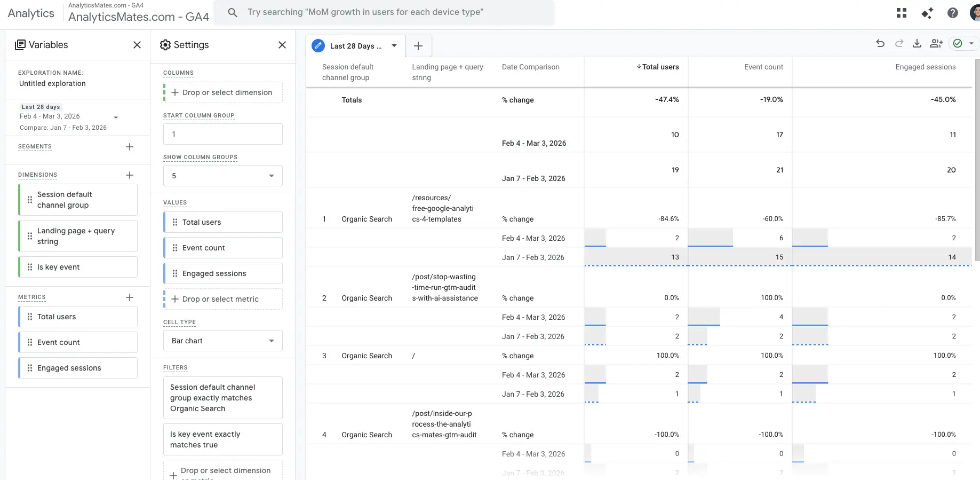Open the Last 28 Days tab dropdown arrow
This screenshot has height=480, width=980.
(394, 46)
